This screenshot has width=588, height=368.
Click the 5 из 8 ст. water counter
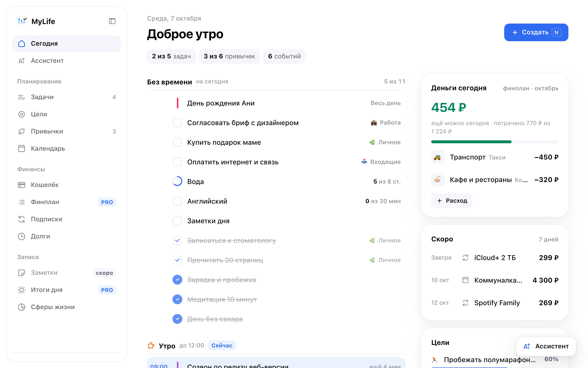coord(387,182)
